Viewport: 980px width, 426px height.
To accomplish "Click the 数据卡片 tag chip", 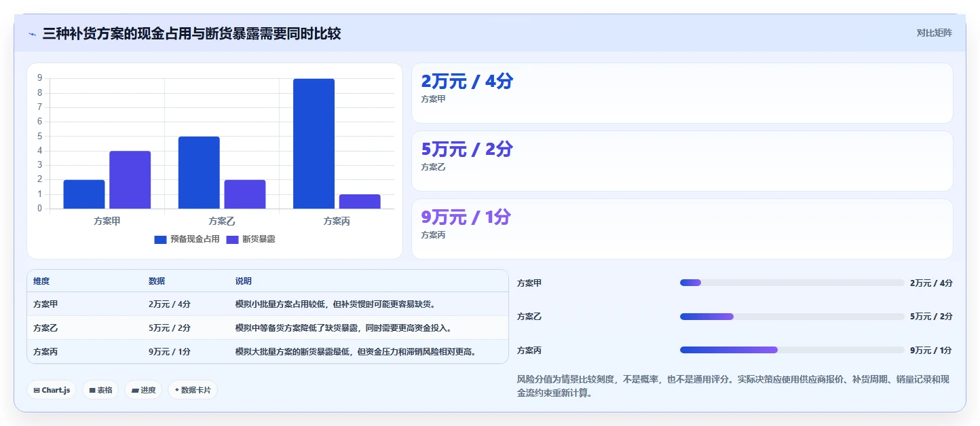I will coord(193,390).
